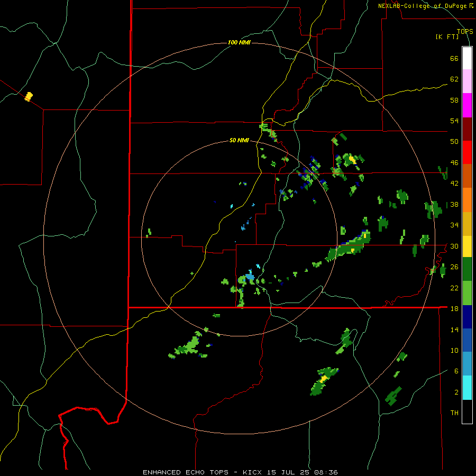Select the dark orange legend swatch
Viewport: 476px width, 476px height.
tap(467, 176)
